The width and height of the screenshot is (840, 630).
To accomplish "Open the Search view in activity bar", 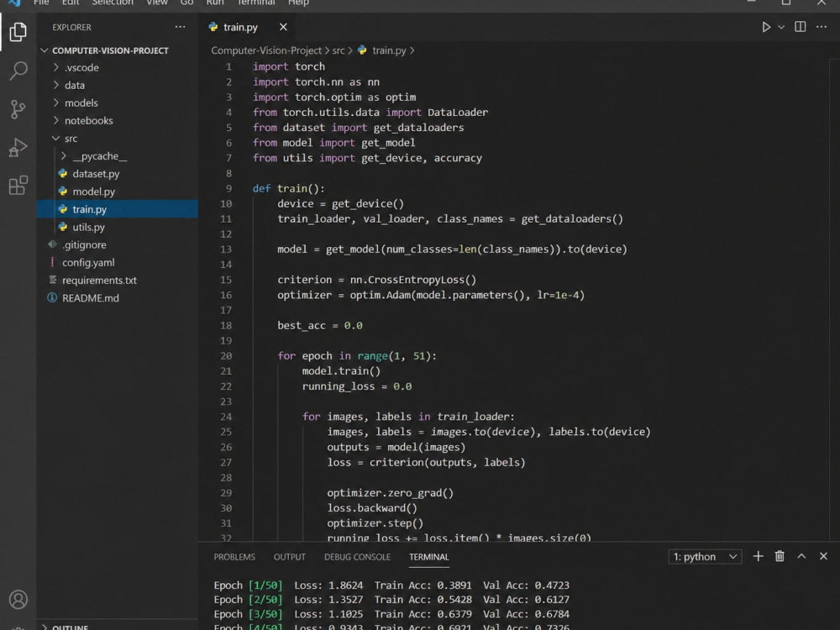I will 18,71.
